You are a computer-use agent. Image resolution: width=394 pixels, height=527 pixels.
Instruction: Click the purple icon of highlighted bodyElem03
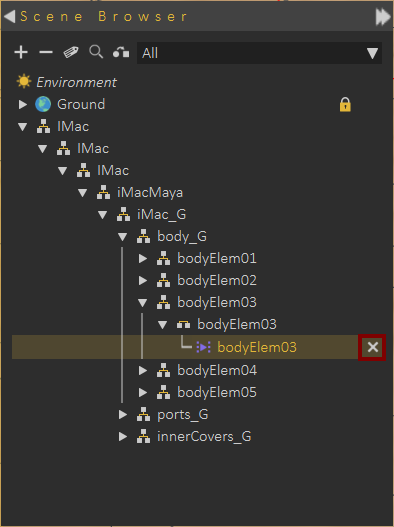click(203, 347)
